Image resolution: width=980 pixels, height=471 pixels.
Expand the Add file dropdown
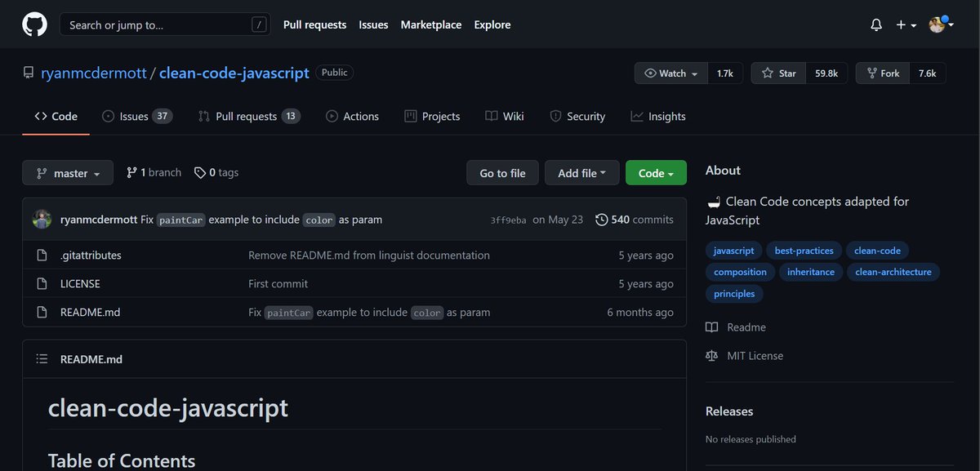pos(581,173)
